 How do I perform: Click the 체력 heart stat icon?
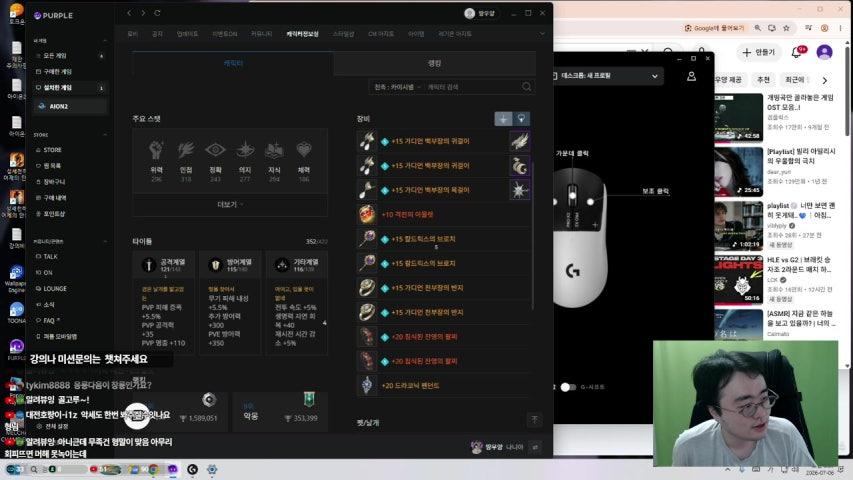pos(304,150)
